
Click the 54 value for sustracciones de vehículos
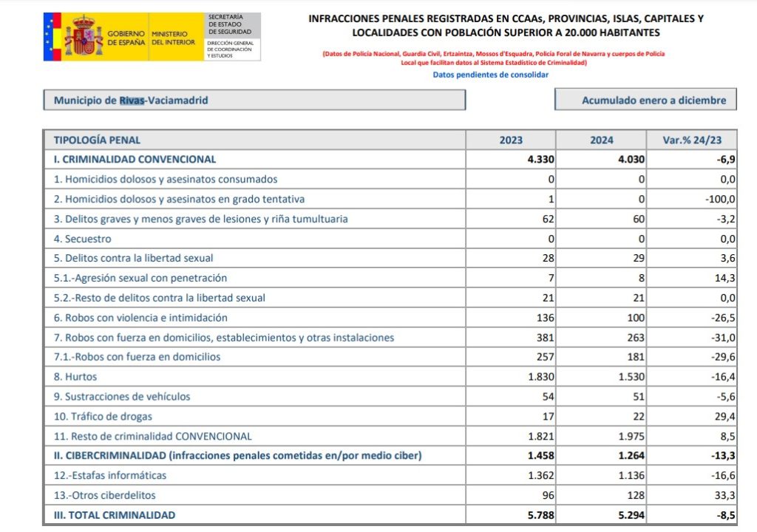pyautogui.click(x=548, y=396)
